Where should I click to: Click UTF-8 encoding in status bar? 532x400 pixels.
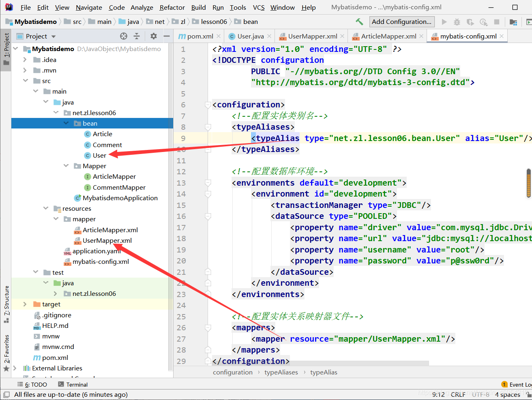481,394
